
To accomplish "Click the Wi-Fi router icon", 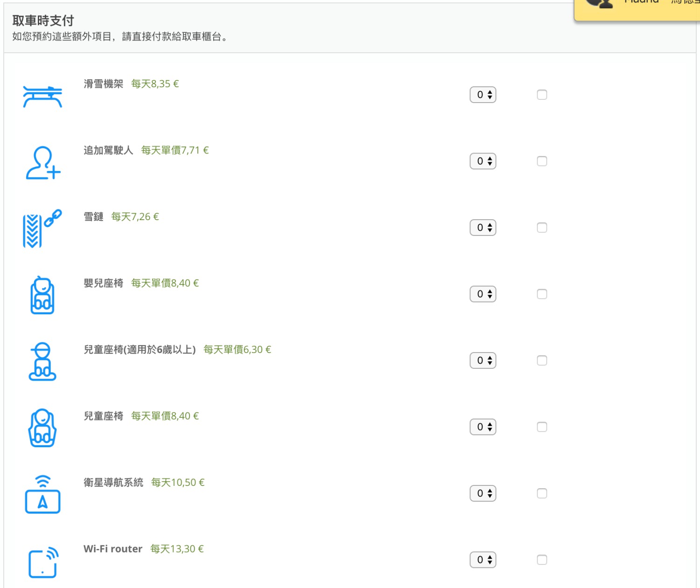I will [43, 562].
